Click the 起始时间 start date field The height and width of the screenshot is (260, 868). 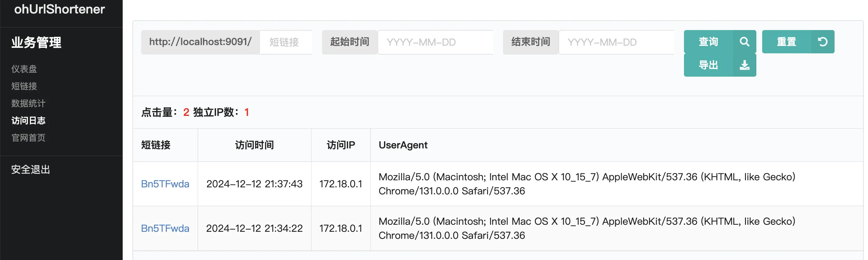pyautogui.click(x=435, y=42)
